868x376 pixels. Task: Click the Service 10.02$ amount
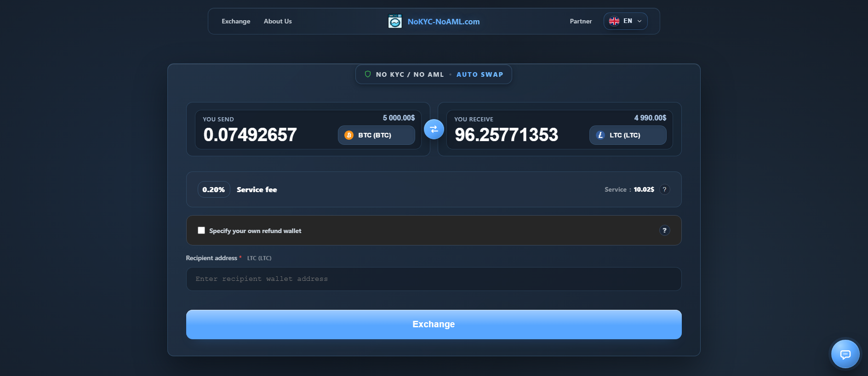644,189
